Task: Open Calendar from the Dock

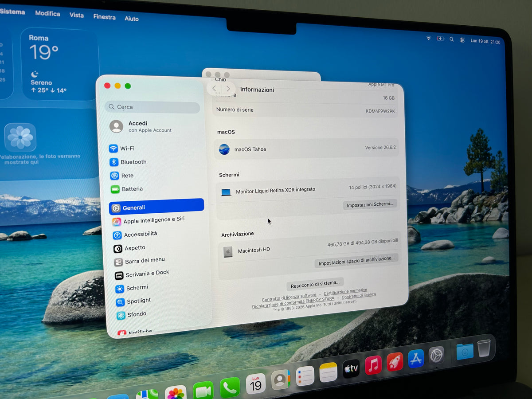Action: pos(256,383)
